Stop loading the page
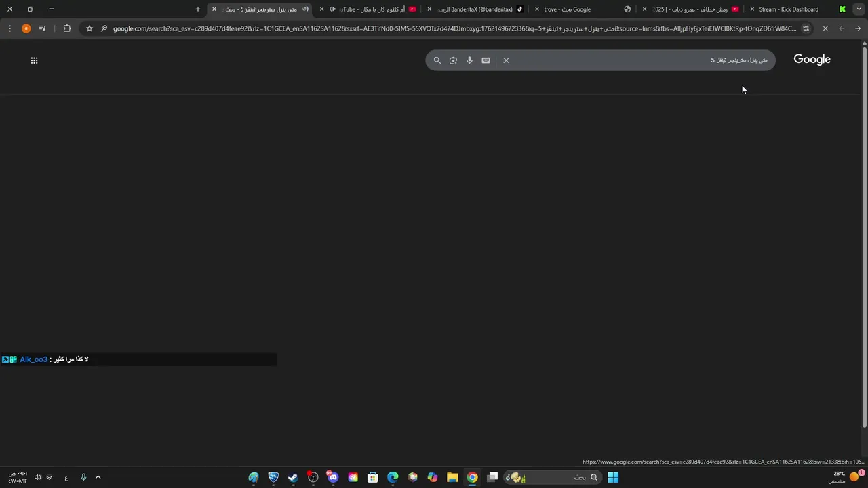The height and width of the screenshot is (488, 868). click(x=825, y=28)
